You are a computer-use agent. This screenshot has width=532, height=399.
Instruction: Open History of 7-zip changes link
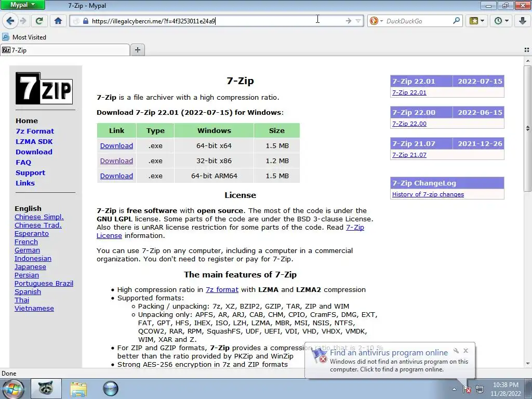coord(428,194)
